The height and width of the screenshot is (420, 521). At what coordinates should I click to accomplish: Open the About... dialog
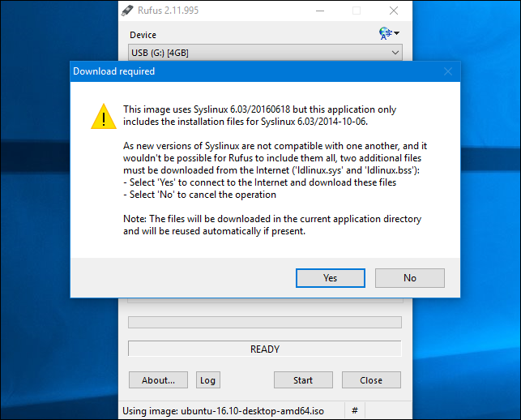tap(158, 379)
